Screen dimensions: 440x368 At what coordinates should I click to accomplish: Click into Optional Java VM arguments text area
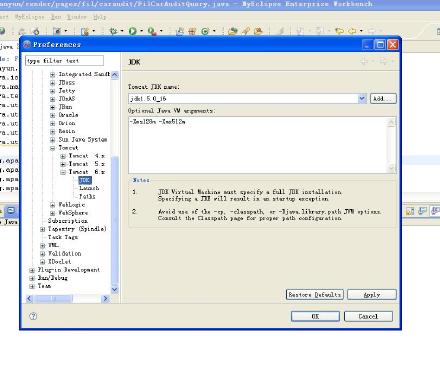pos(258,145)
